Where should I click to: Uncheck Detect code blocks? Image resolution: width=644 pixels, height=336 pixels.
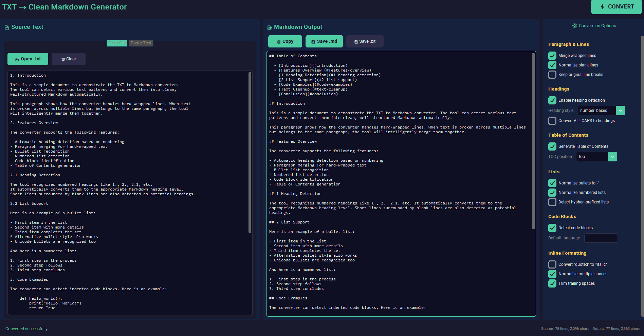[x=552, y=228]
